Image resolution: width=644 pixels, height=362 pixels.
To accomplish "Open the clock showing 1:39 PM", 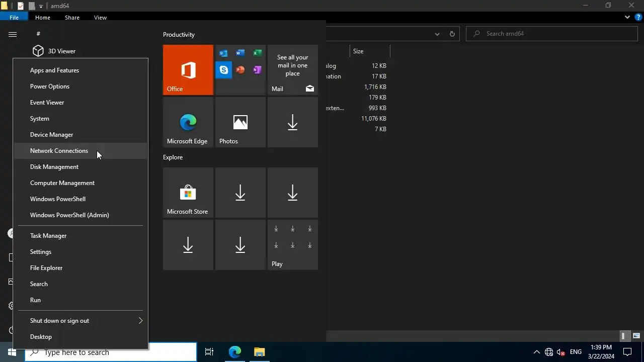I will coord(601,352).
